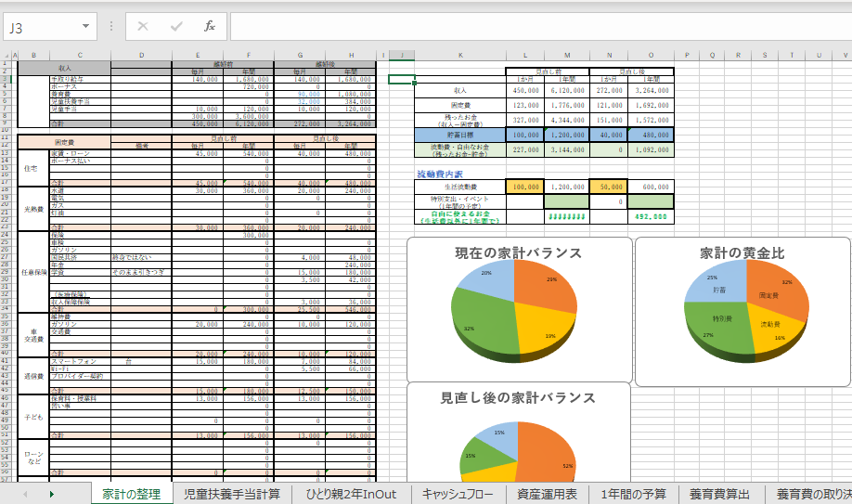Image resolution: width=852 pixels, height=504 pixels.
Task: Click the Cancel (X) formula bar icon
Action: pos(143,26)
